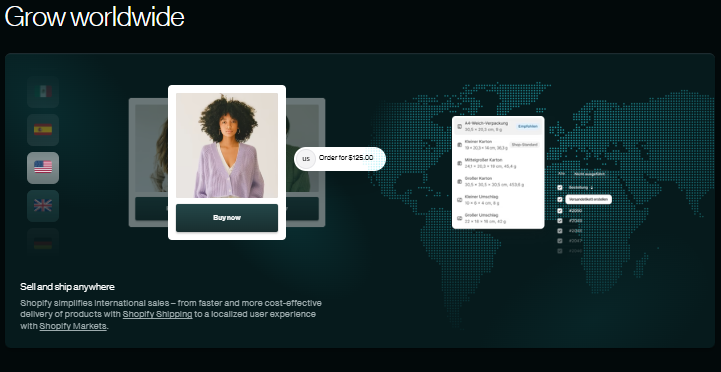Select Mittelgroßer Karton package option
This screenshot has height=372, width=721.
(x=498, y=163)
